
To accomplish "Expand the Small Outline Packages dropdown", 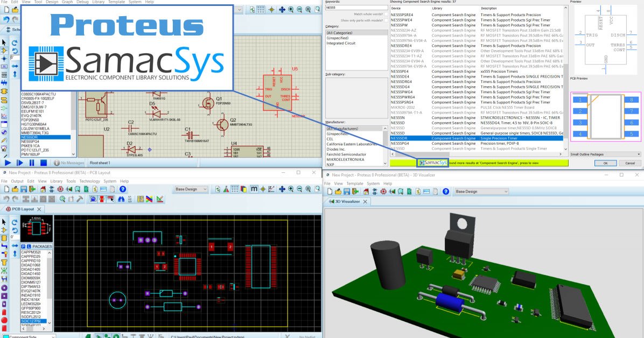I will point(605,154).
